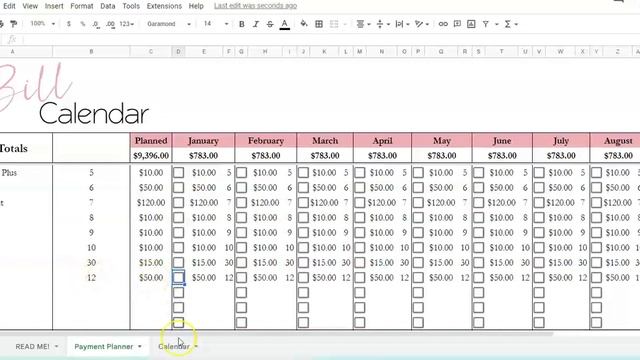Insert a chart with the chart icon
Image resolution: width=640 pixels, height=360 pixels.
click(x=471, y=24)
